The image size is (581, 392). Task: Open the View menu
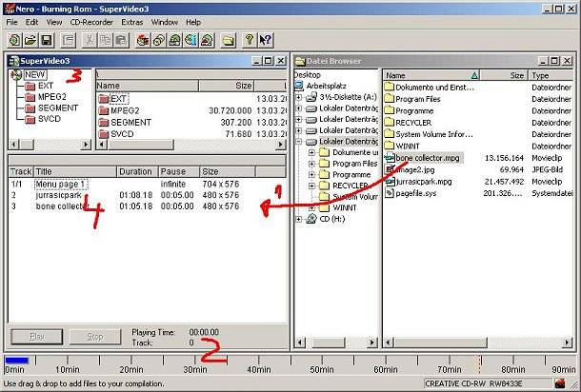54,22
